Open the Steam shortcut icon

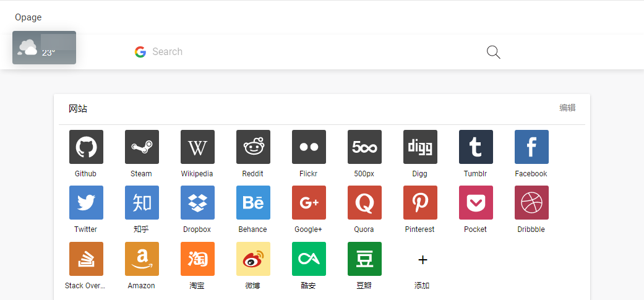click(x=142, y=147)
